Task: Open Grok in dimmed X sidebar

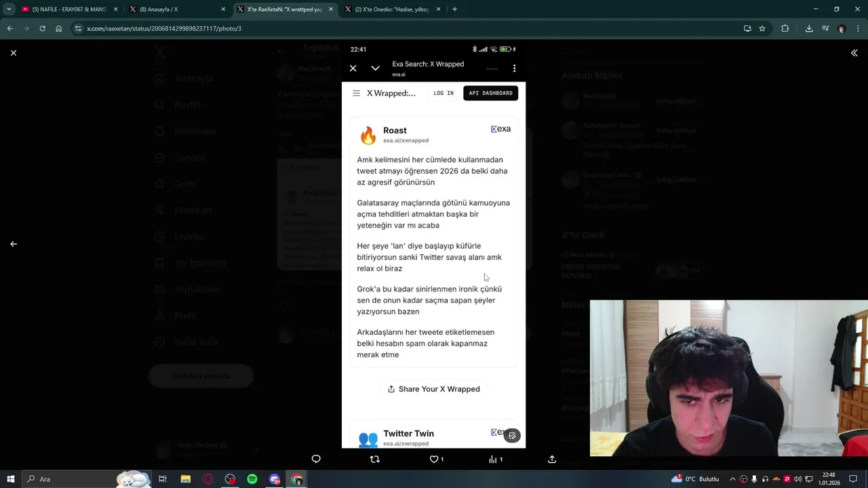Action: tap(176, 184)
